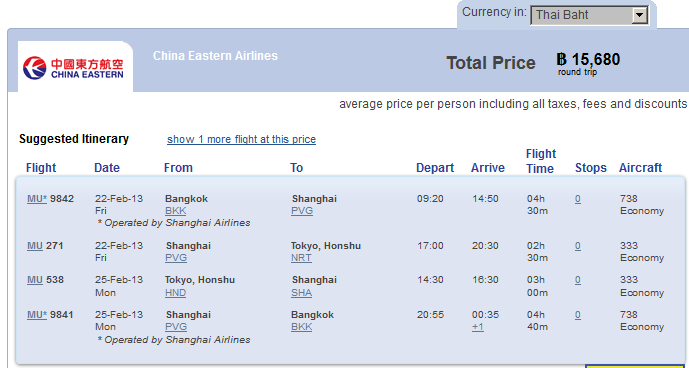Click PVG origin link for flight 271
Image resolution: width=689 pixels, height=368 pixels.
coord(176,258)
